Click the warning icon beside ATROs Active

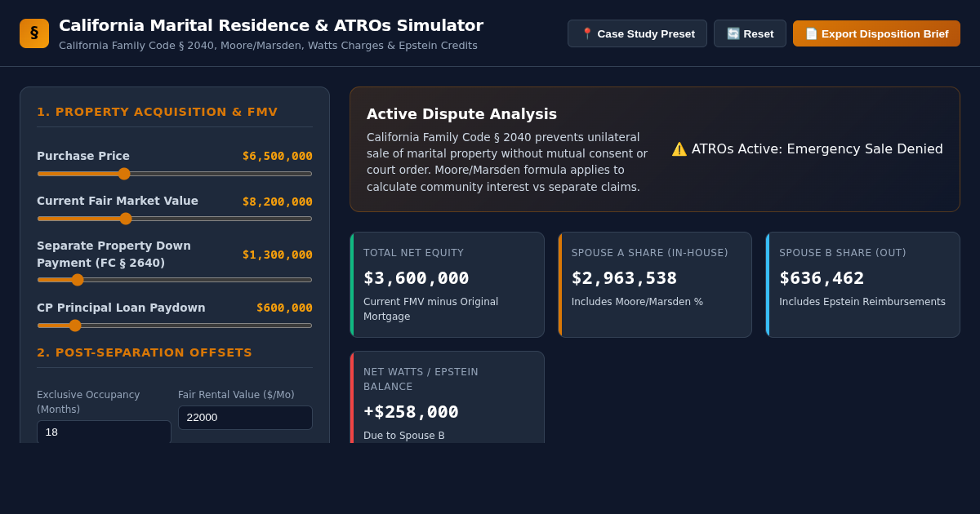coord(679,148)
